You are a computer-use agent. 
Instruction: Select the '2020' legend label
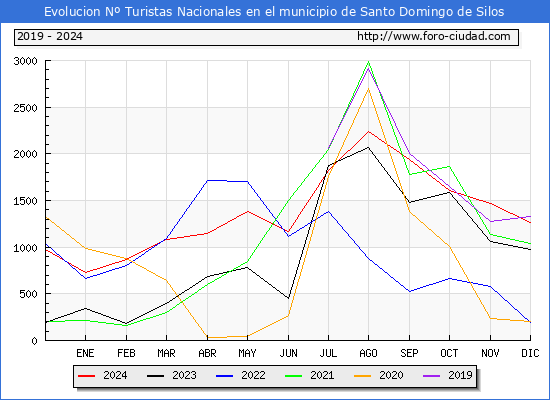point(391,375)
